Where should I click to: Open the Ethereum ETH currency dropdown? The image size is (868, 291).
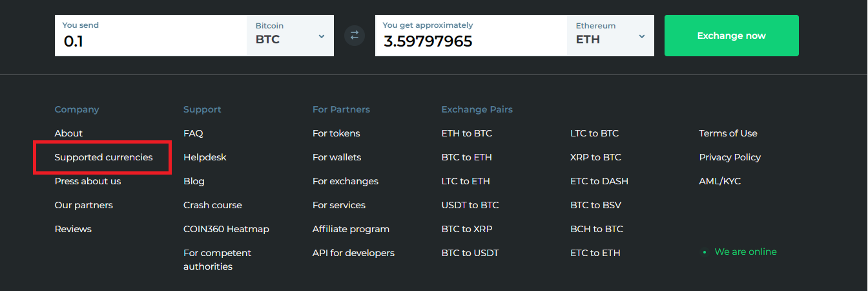(x=610, y=36)
